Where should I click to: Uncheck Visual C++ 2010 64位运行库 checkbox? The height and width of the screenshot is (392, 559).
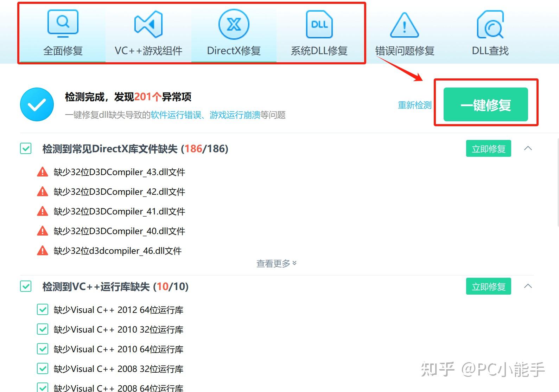(43, 349)
